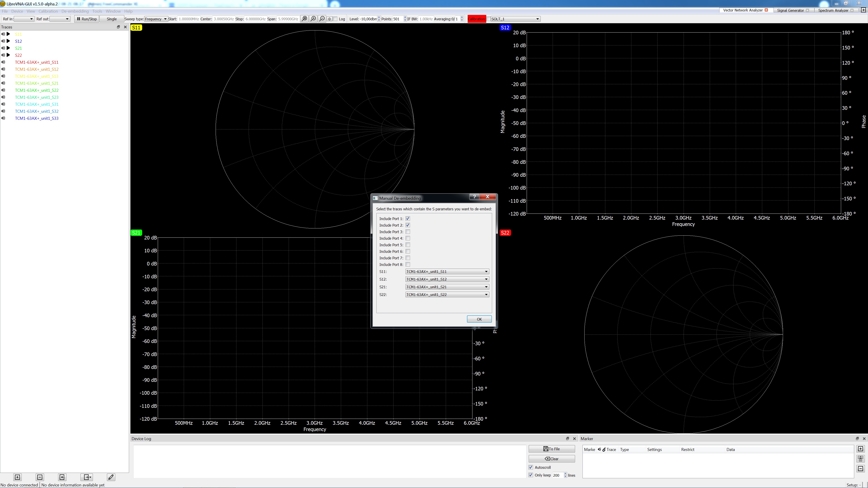The height and width of the screenshot is (488, 868).
Task: Enable Include Port 3 checkbox
Action: click(x=408, y=232)
